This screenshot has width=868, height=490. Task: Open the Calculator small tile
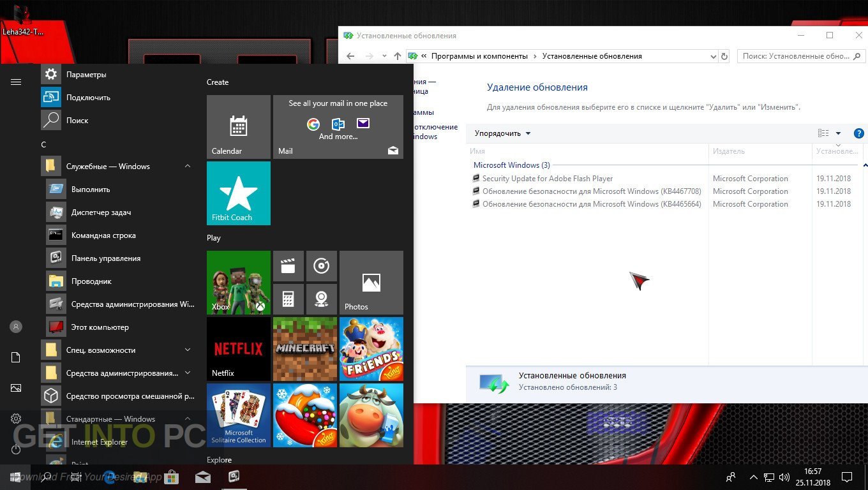(288, 299)
